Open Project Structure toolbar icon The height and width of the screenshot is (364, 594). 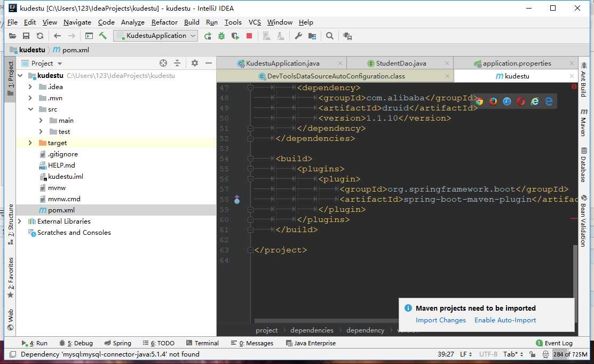click(312, 36)
